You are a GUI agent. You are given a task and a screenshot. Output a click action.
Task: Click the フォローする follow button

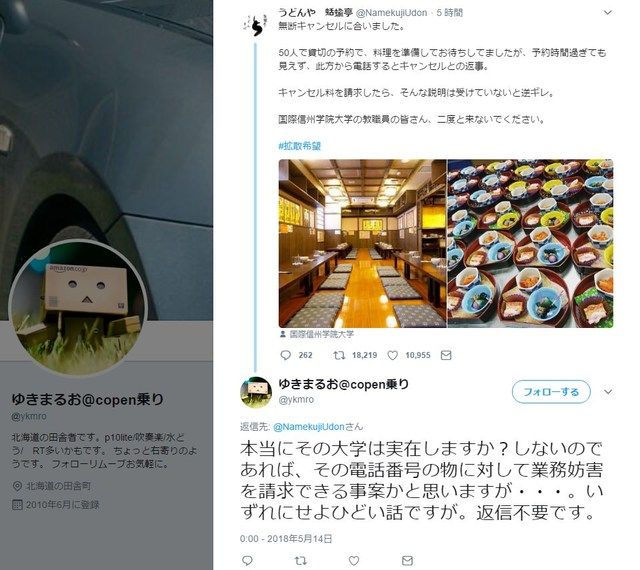click(551, 392)
